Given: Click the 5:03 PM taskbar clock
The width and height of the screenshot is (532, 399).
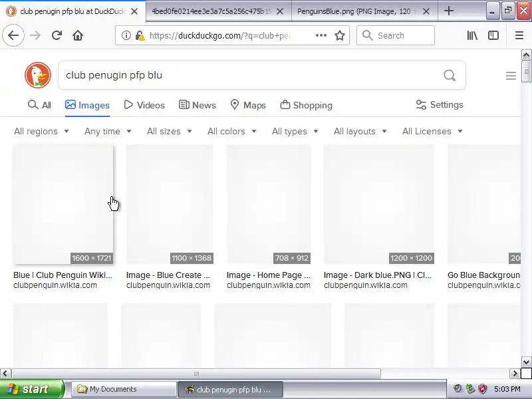Looking at the screenshot, I should [507, 389].
